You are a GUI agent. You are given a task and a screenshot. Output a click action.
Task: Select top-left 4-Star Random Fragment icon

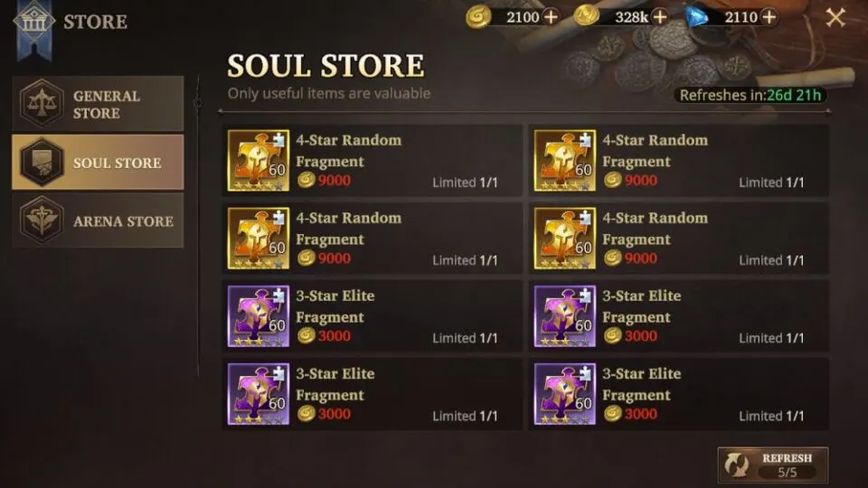[x=259, y=161]
